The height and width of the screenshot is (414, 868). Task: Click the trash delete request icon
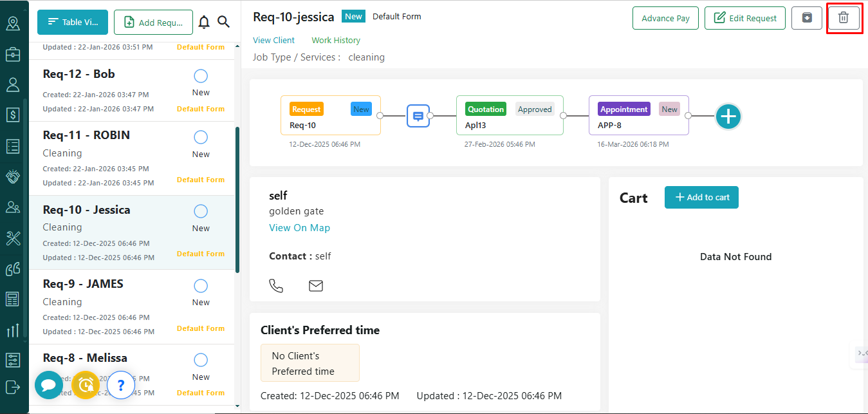click(x=843, y=18)
